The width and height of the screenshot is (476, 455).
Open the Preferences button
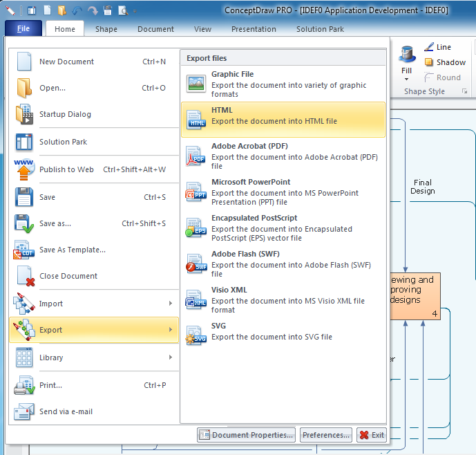tap(326, 435)
